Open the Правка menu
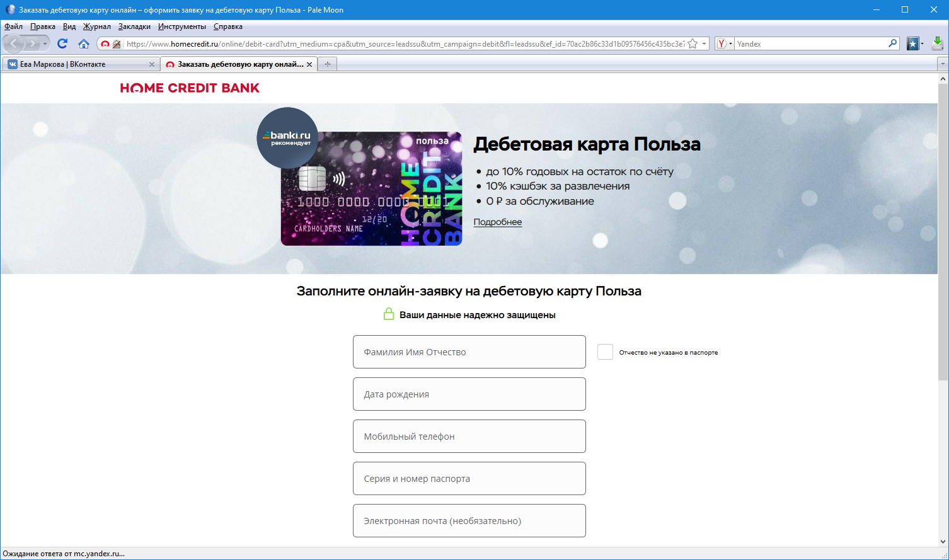 43,26
